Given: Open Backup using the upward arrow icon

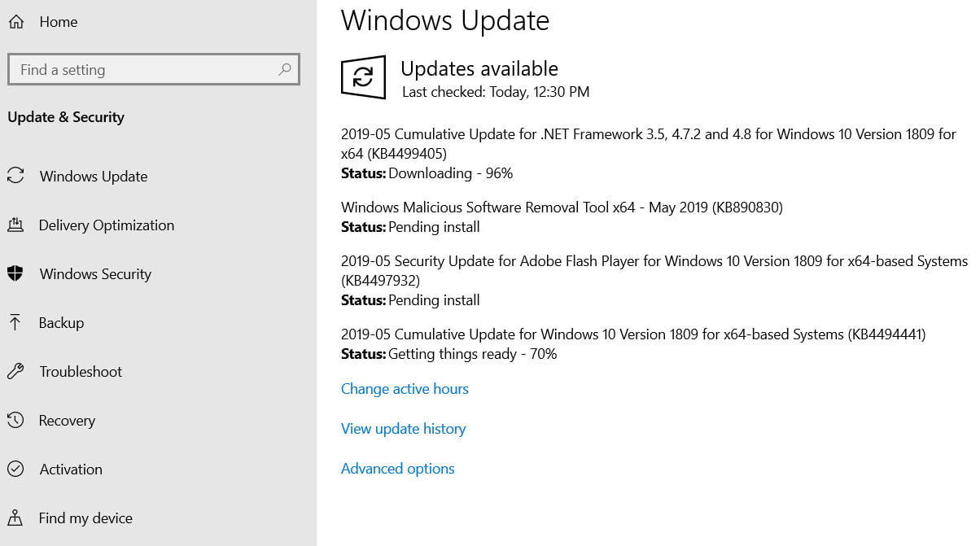Looking at the screenshot, I should [x=15, y=323].
